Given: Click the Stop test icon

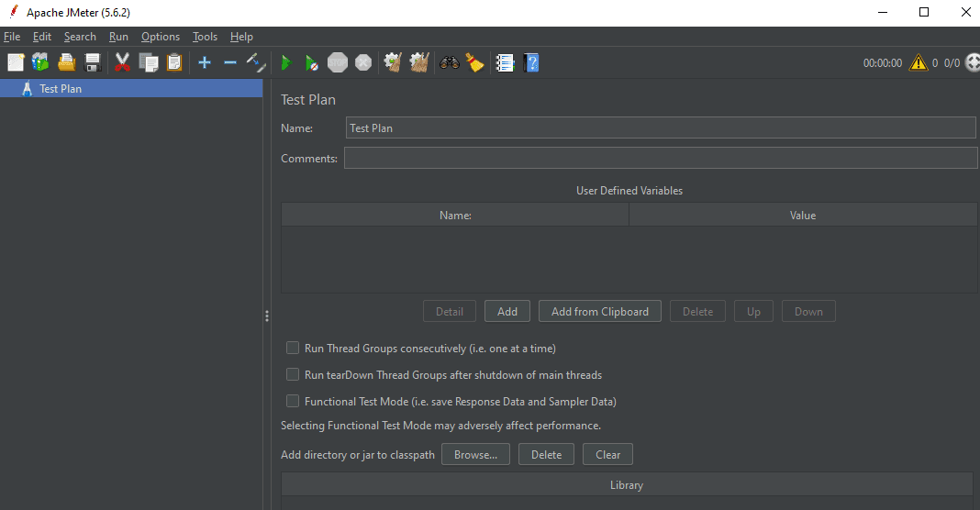Looking at the screenshot, I should tap(338, 62).
